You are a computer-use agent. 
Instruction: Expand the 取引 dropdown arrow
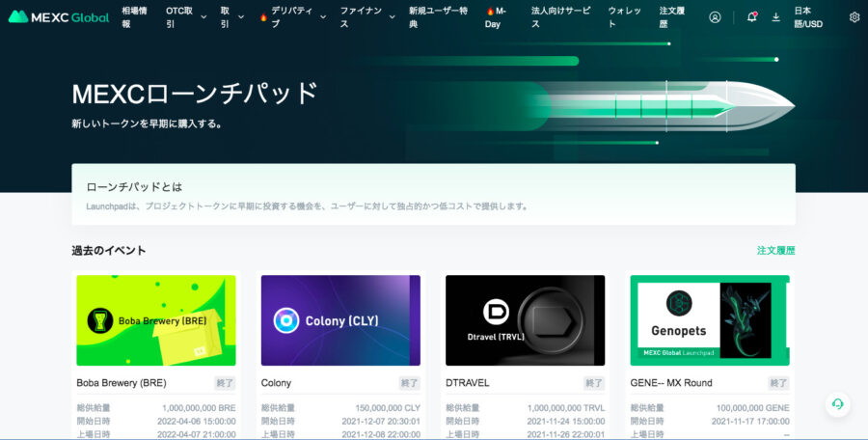241,17
